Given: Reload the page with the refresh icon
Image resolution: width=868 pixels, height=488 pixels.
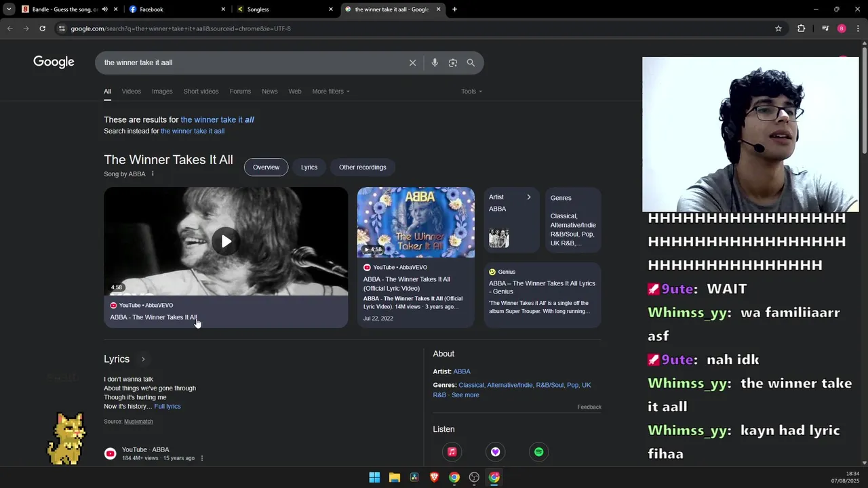Looking at the screenshot, I should coord(42,28).
